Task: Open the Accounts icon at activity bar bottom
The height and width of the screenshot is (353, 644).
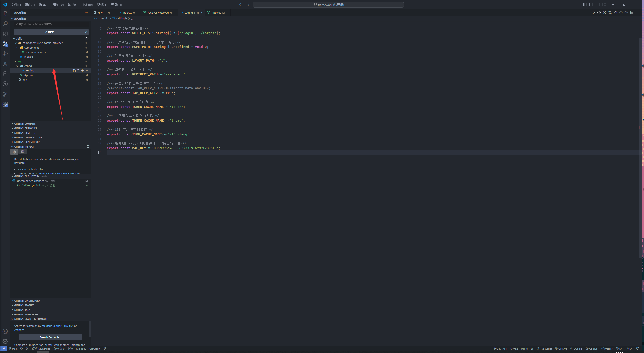Action: click(x=5, y=331)
